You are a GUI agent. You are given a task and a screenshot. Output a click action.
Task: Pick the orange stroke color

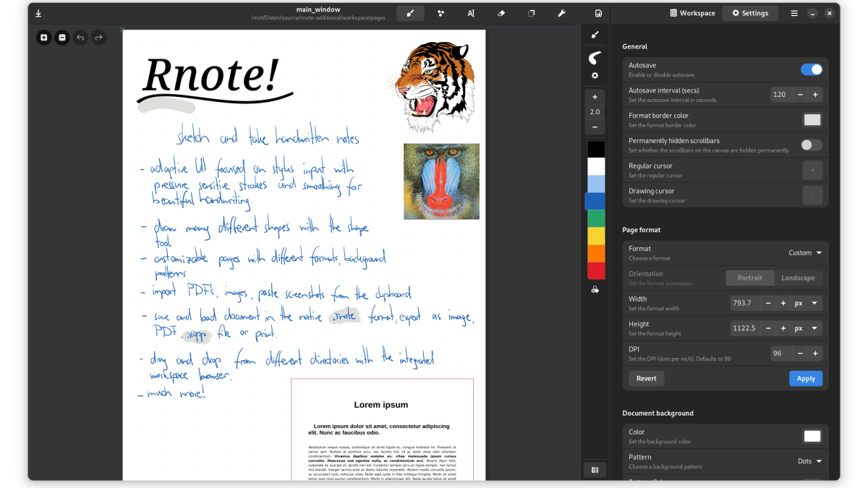(x=595, y=254)
